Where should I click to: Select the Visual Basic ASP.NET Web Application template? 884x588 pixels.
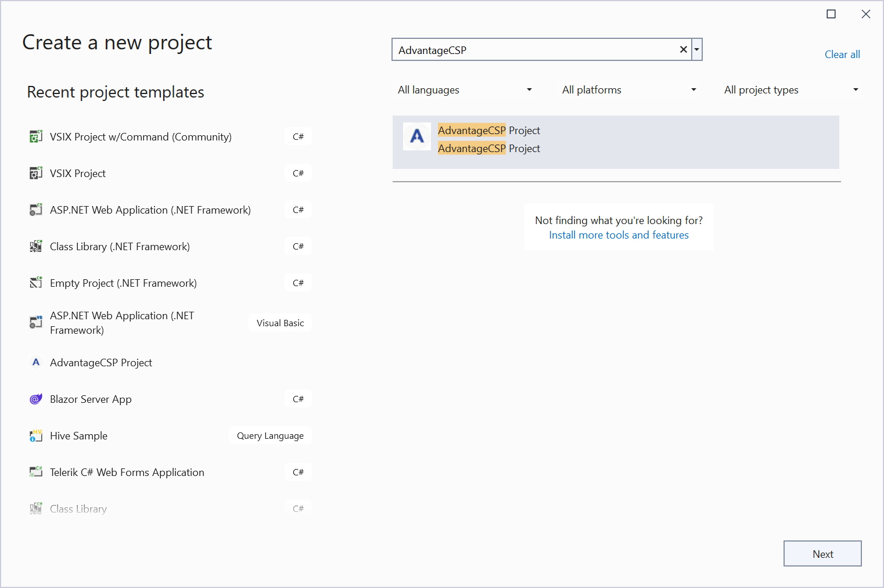[122, 323]
